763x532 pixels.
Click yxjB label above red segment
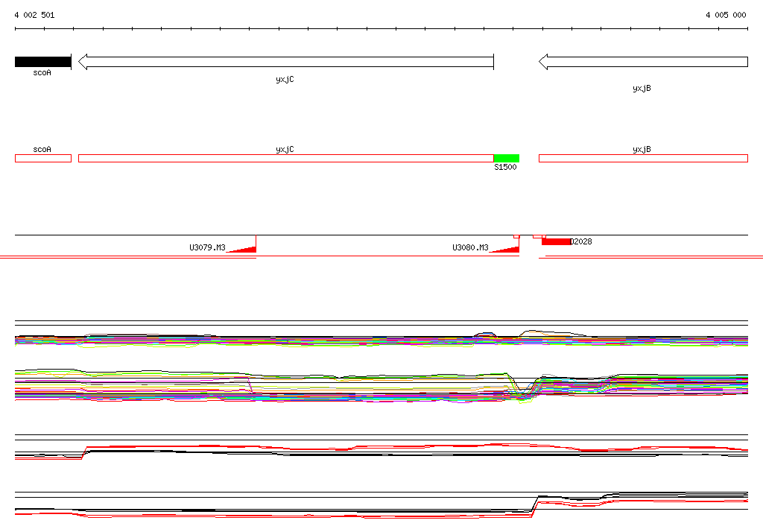pos(642,150)
